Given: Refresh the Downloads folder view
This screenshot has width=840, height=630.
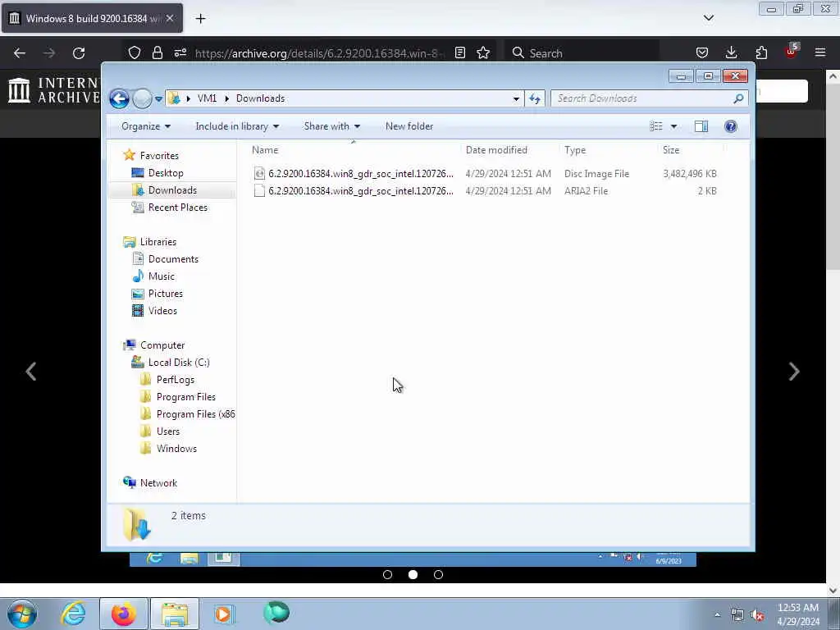Looking at the screenshot, I should 535,98.
